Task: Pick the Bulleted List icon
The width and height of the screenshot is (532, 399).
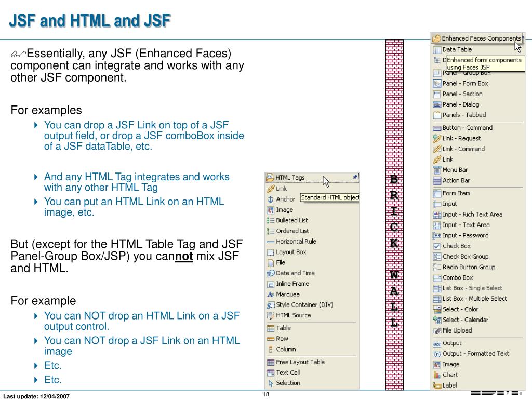Action: pyautogui.click(x=270, y=220)
